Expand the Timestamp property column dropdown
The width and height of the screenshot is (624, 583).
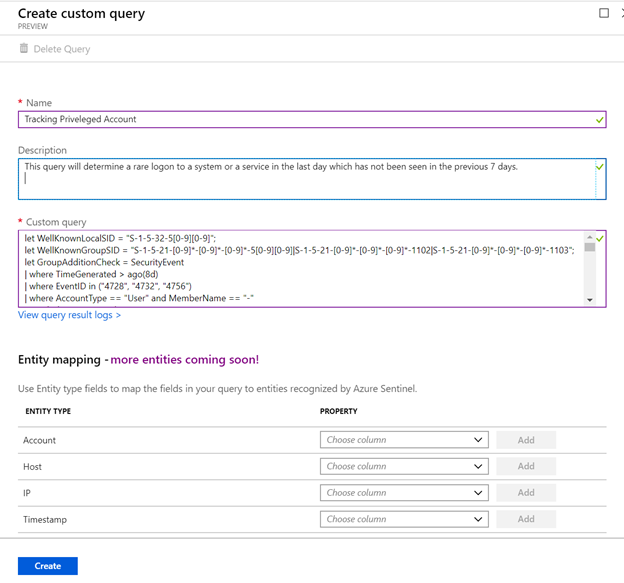click(404, 519)
